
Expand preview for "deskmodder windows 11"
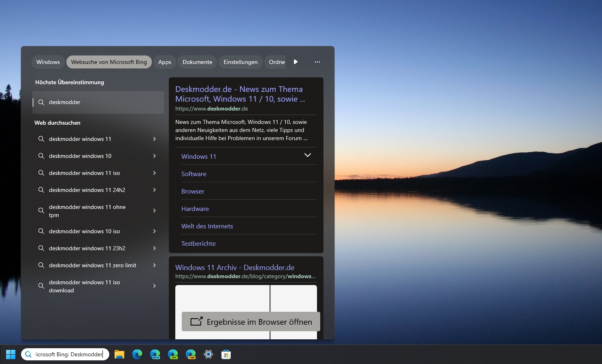pyautogui.click(x=154, y=139)
